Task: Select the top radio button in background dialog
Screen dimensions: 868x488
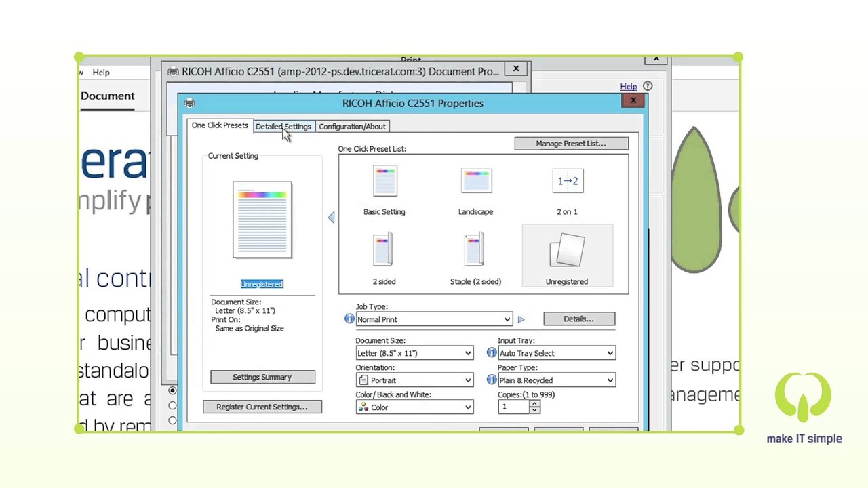Action: tap(172, 390)
